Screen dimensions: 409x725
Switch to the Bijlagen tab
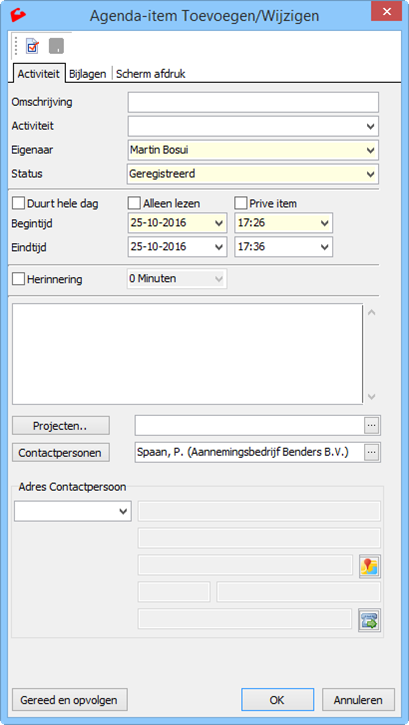tap(88, 74)
